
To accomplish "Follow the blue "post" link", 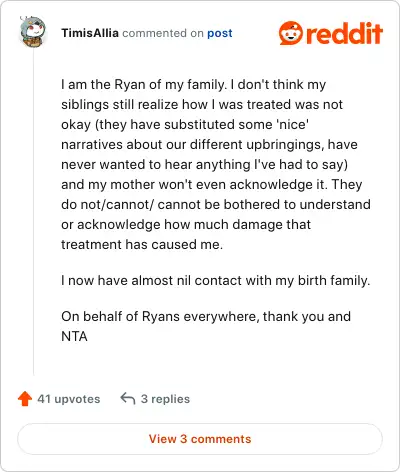I will [220, 33].
